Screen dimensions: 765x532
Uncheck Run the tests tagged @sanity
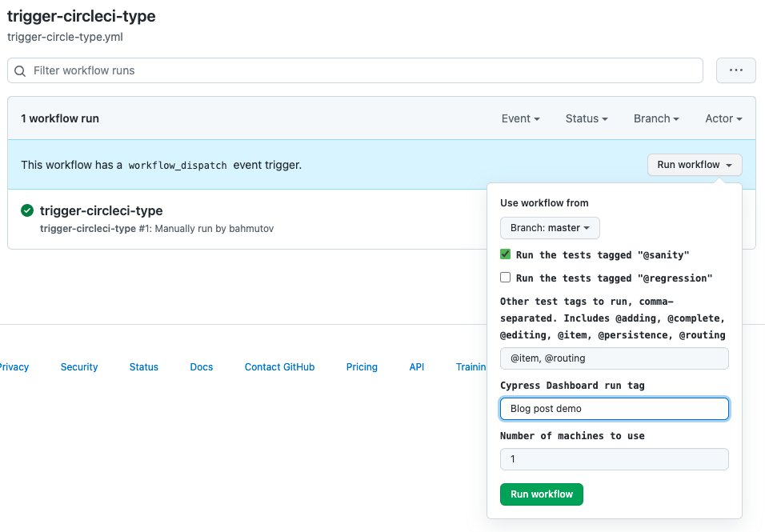pos(505,254)
